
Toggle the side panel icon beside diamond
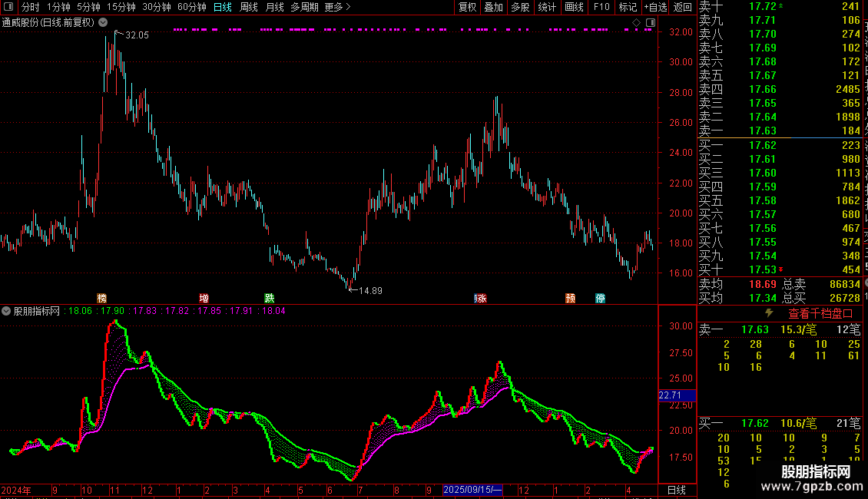[x=651, y=23]
